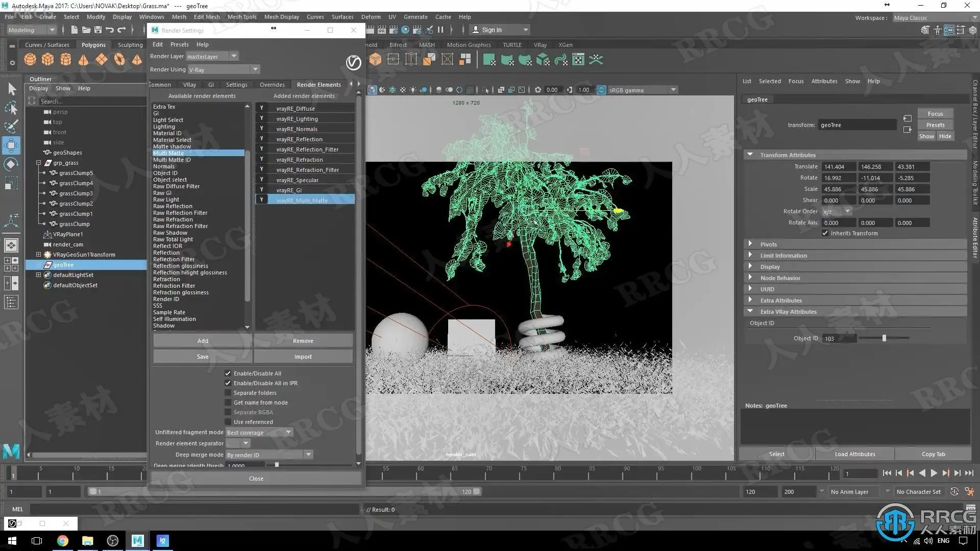Create a polygon cylinder from shelf
980x551 pixels.
(x=66, y=60)
